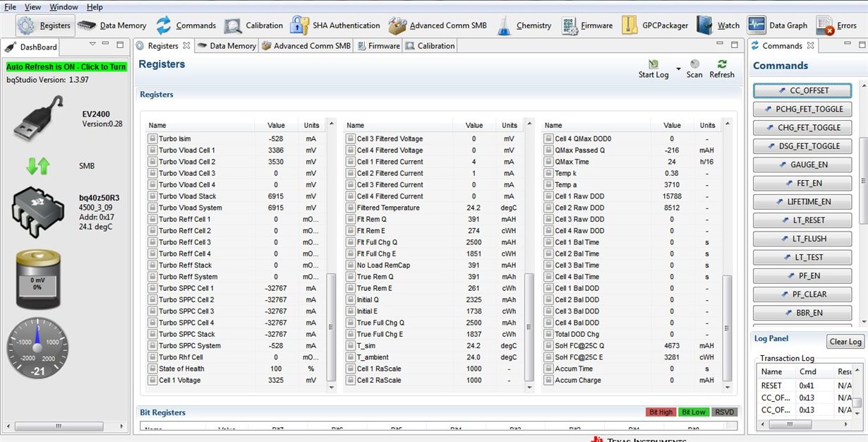Click lock icon beside Turbo Isim
This screenshot has width=868, height=442.
pos(152,139)
